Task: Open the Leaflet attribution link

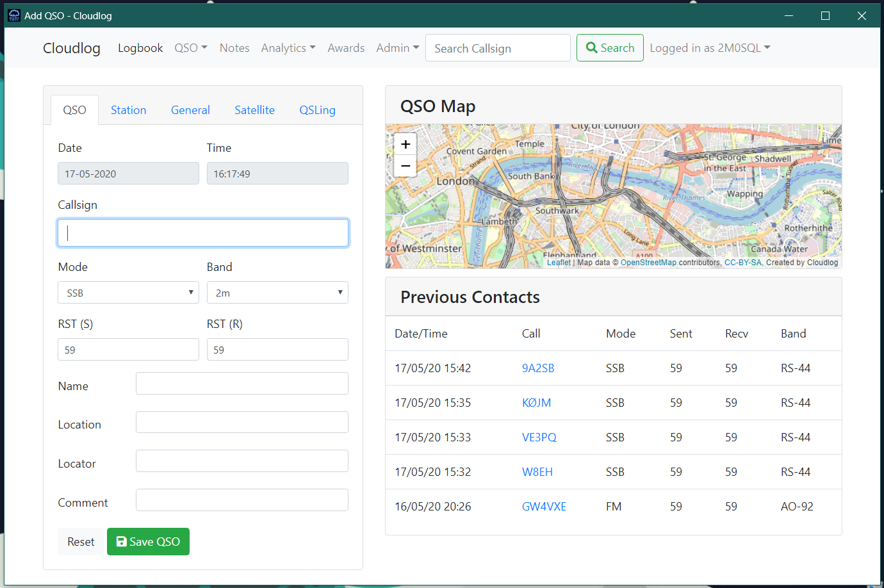Action: [559, 263]
